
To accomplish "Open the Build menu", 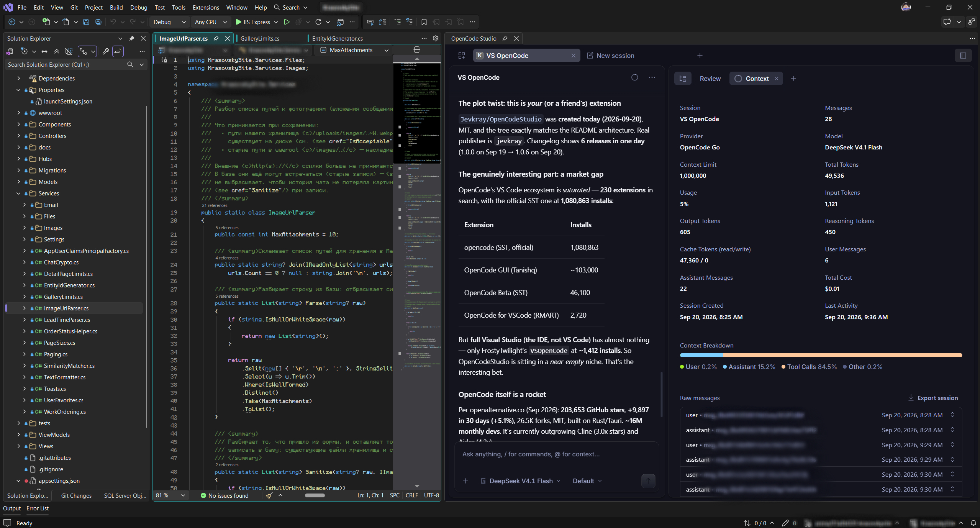I will click(116, 7).
